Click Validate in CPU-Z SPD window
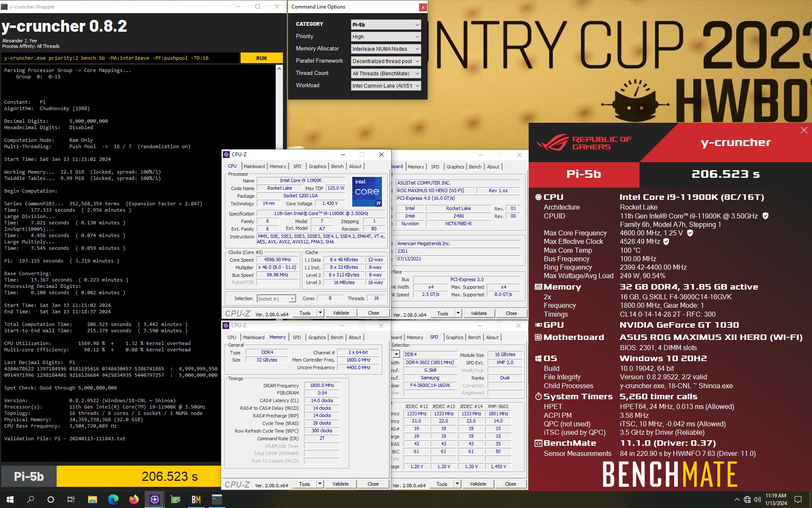 478,484
